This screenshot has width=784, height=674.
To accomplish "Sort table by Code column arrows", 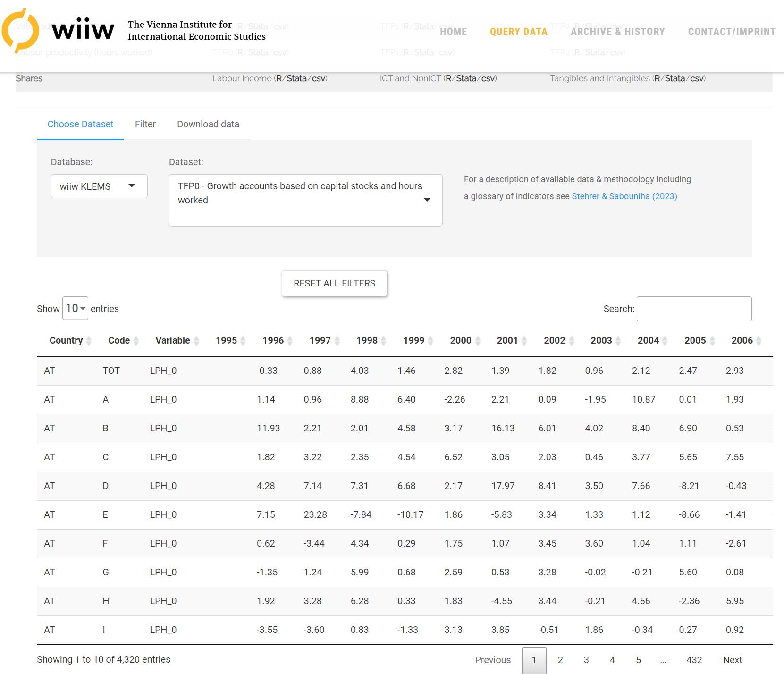I will (x=136, y=341).
